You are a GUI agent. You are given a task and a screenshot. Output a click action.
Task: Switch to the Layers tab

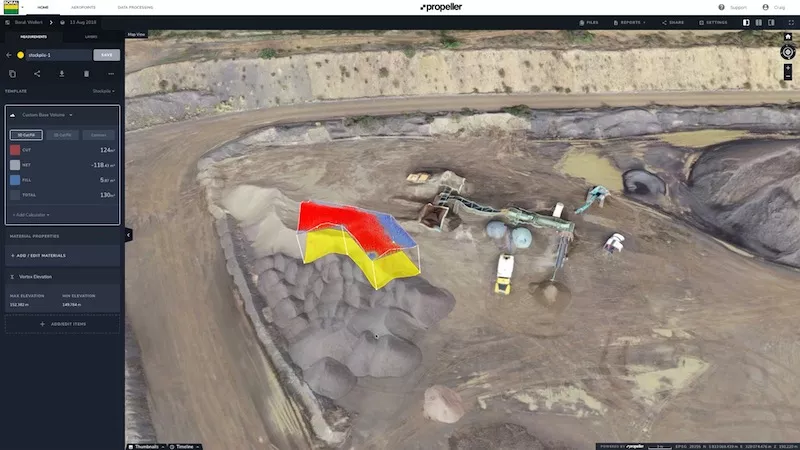click(91, 37)
